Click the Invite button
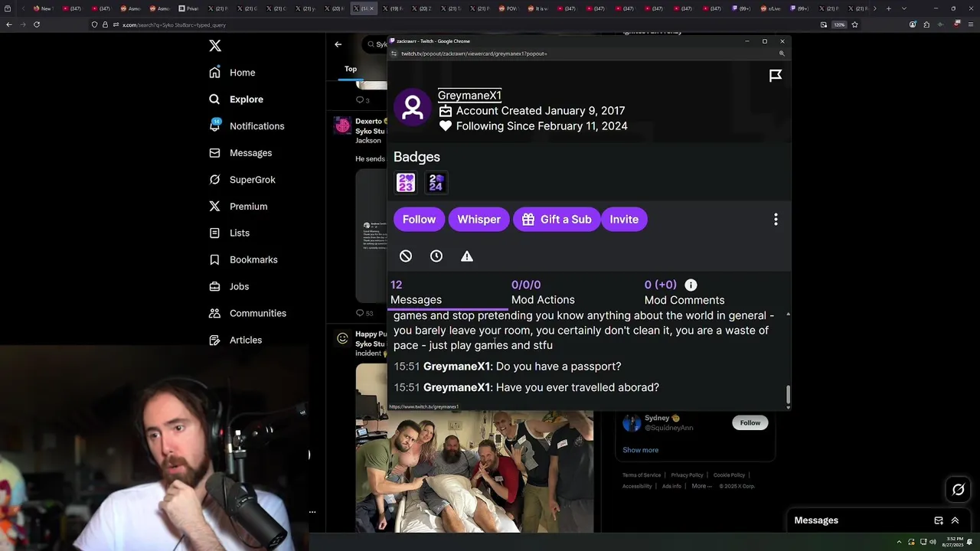This screenshot has height=551, width=980. tap(624, 220)
